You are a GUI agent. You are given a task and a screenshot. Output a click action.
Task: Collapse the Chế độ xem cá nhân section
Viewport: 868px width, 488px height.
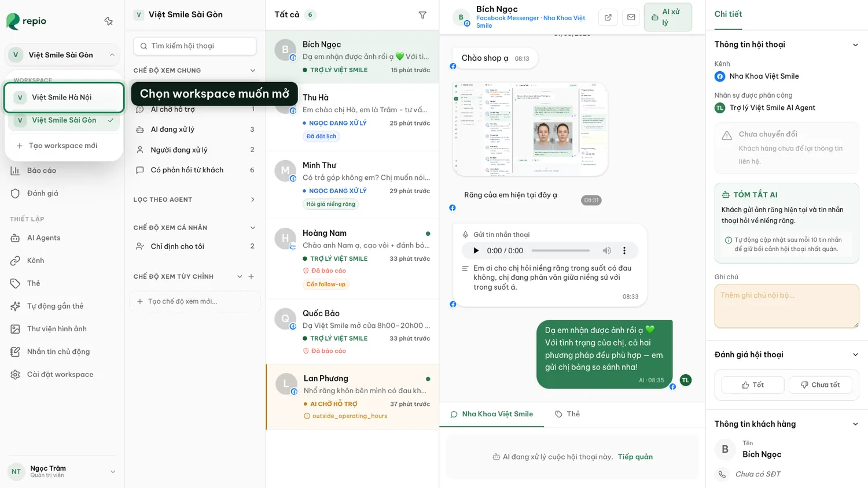[252, 228]
